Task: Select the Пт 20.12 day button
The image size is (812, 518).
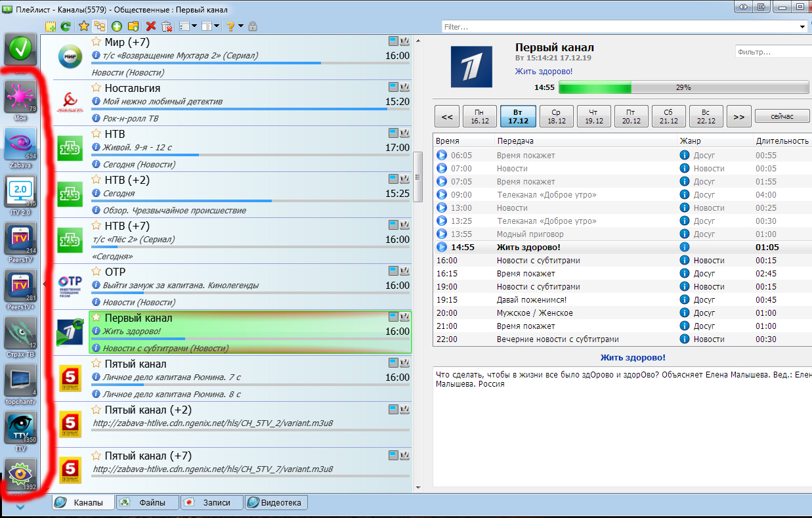Action: [631, 116]
